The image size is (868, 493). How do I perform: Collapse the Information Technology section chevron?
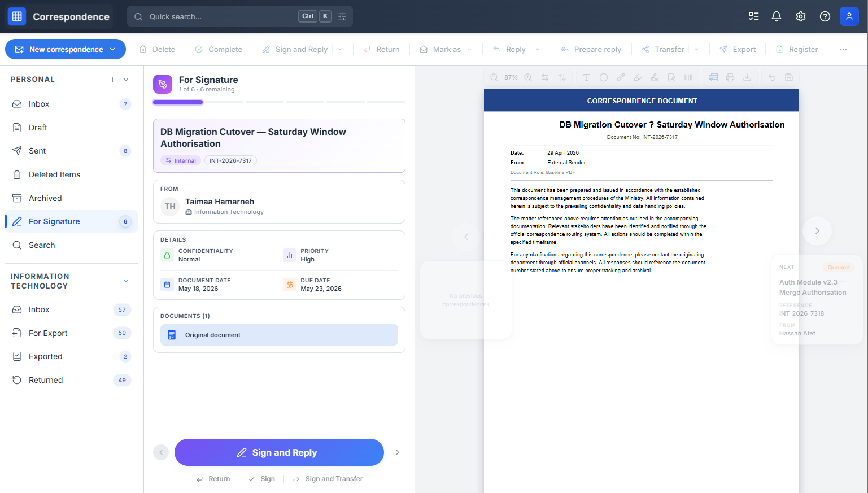[x=126, y=281]
